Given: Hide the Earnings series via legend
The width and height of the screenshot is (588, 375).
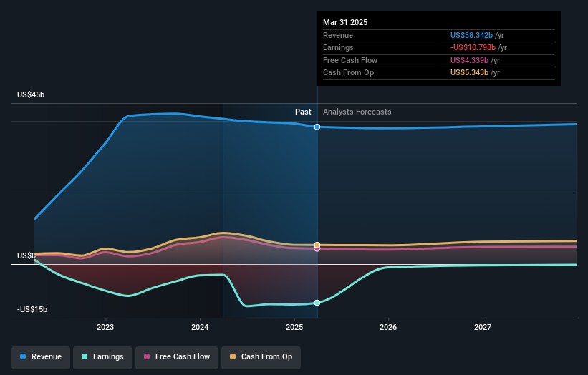Looking at the screenshot, I should point(102,356).
